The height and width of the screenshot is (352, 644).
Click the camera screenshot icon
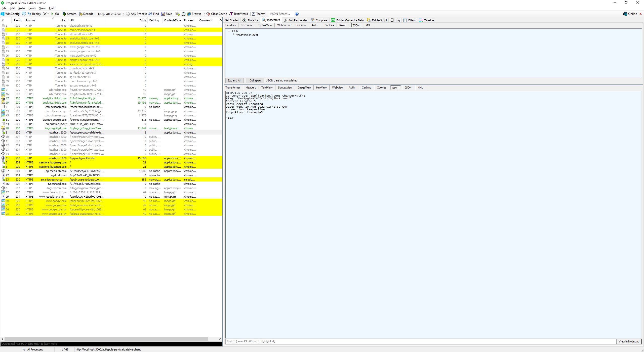pos(178,14)
